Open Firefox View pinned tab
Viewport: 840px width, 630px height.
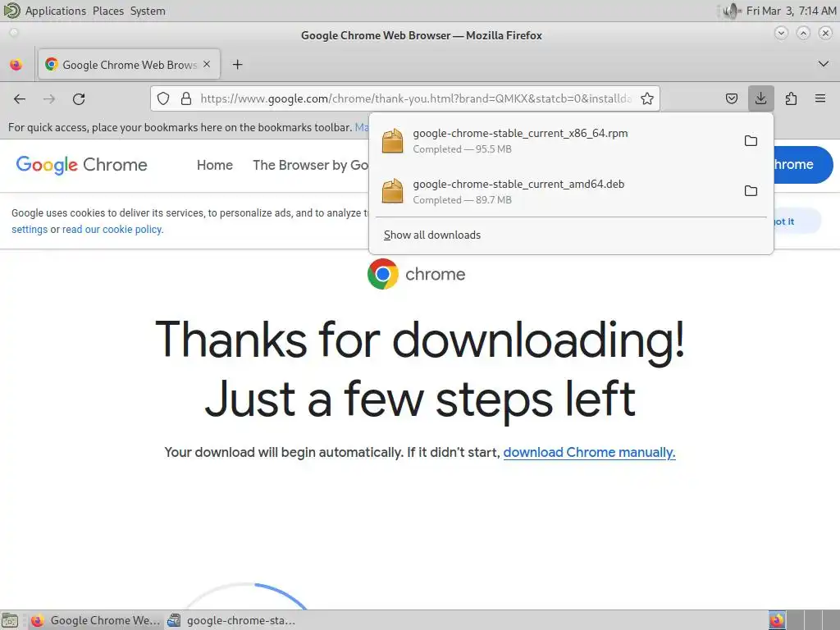point(16,65)
